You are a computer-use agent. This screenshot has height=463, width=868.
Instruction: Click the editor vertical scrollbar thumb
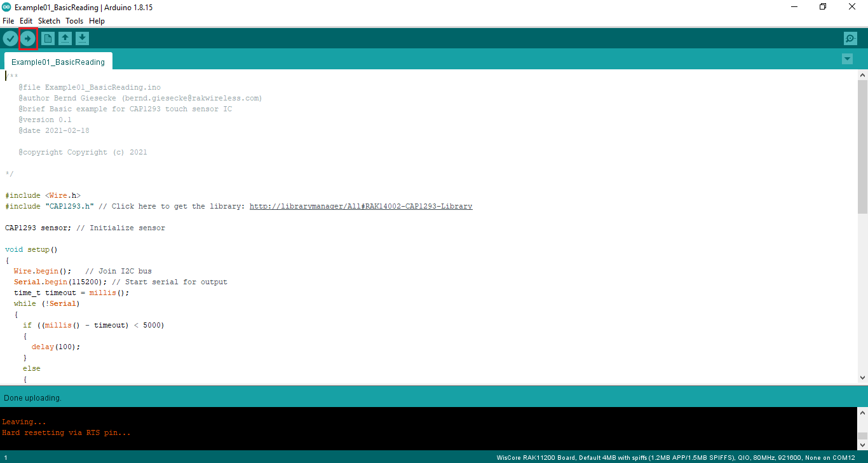point(862,146)
